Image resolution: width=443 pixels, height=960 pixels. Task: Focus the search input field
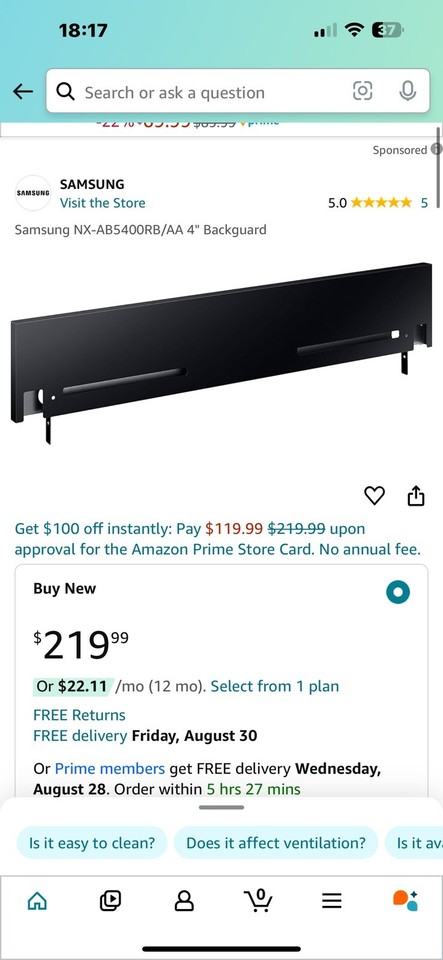[215, 92]
